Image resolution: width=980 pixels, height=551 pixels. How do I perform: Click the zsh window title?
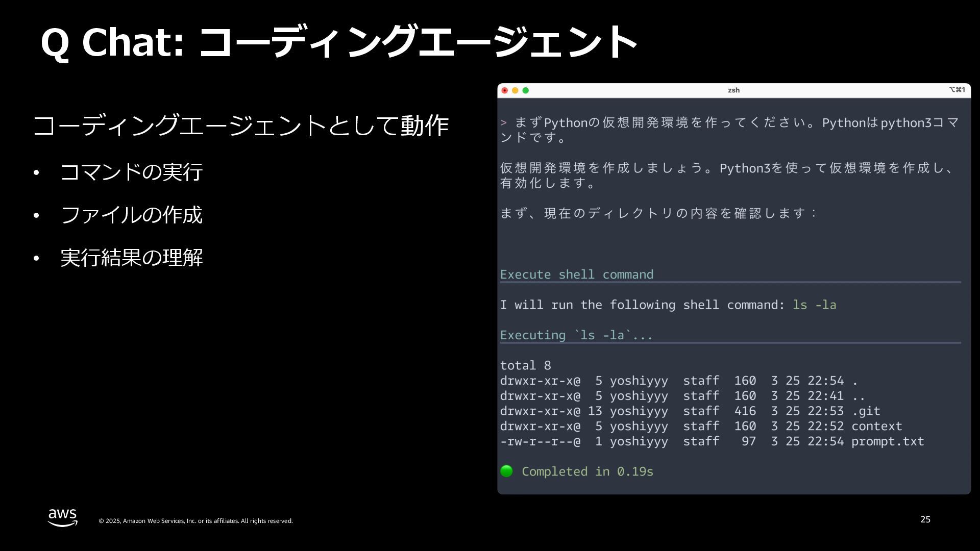733,90
